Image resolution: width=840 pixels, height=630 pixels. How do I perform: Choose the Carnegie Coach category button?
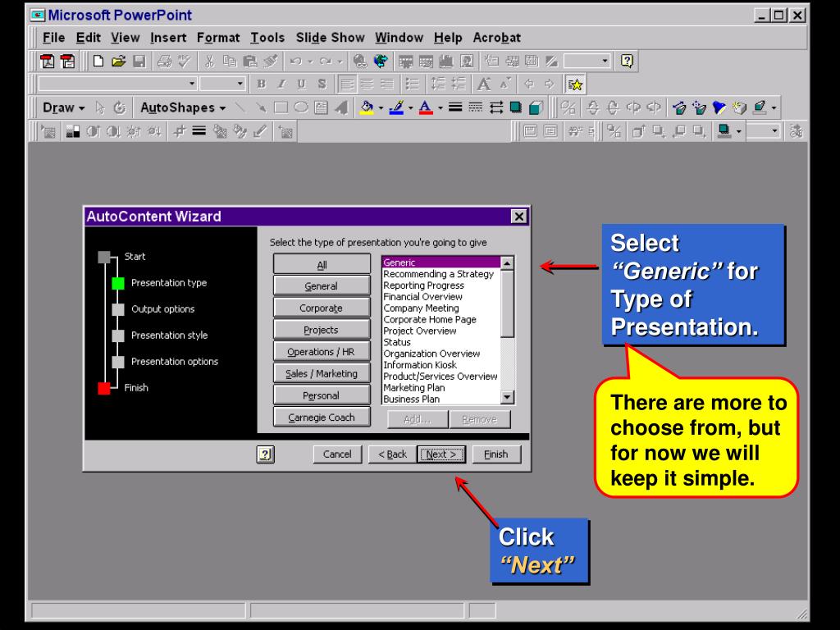322,418
